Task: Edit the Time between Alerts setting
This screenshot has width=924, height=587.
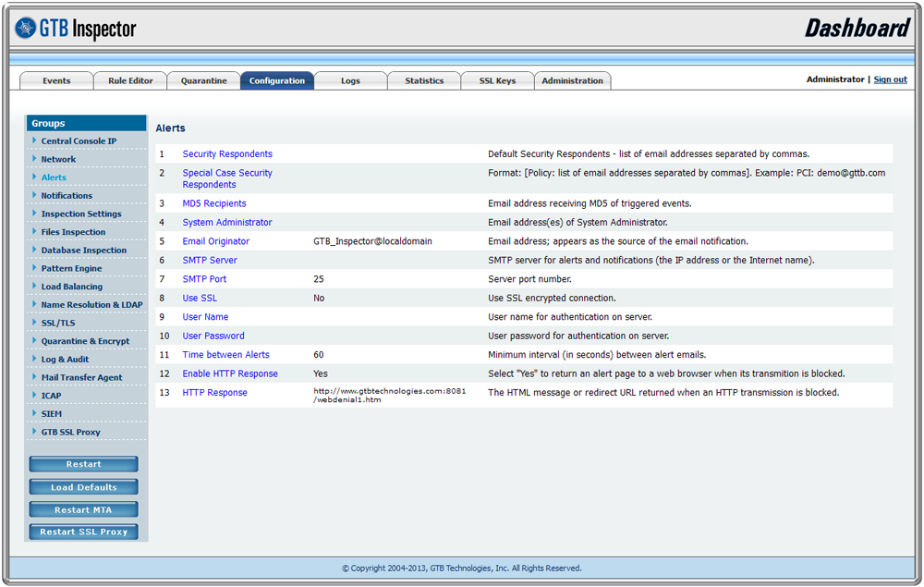Action: tap(225, 354)
